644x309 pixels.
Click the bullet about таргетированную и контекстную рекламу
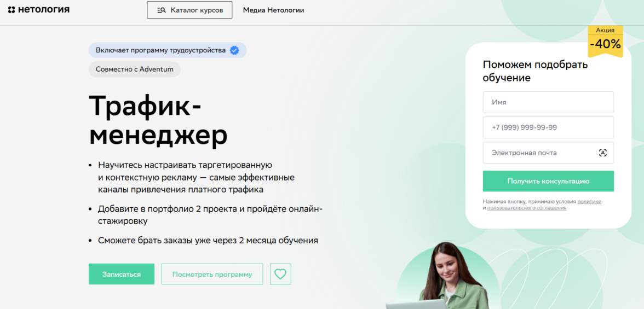pyautogui.click(x=197, y=177)
